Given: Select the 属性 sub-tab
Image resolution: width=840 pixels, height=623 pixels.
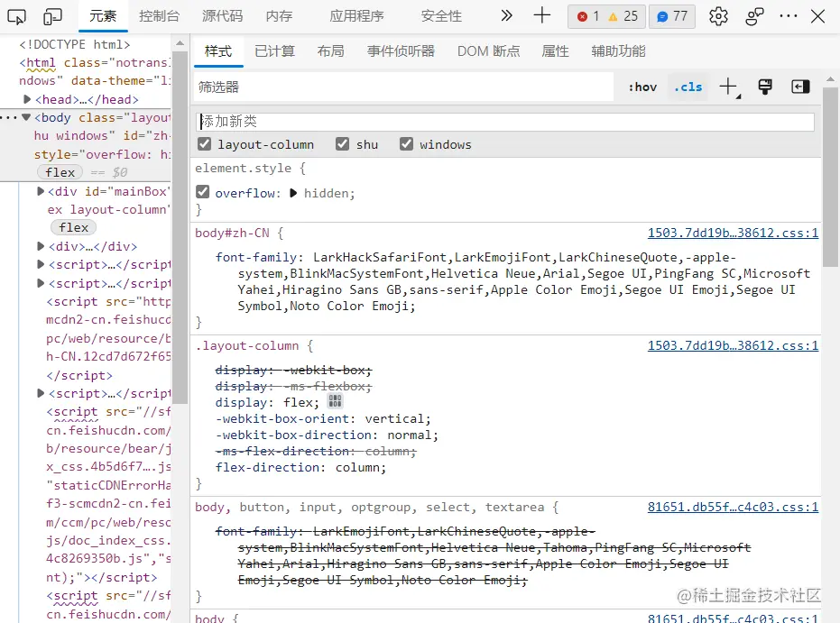Looking at the screenshot, I should point(555,51).
